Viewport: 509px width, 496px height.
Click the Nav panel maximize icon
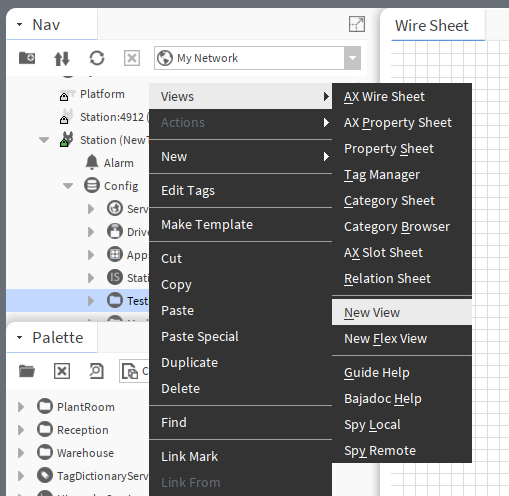click(357, 24)
